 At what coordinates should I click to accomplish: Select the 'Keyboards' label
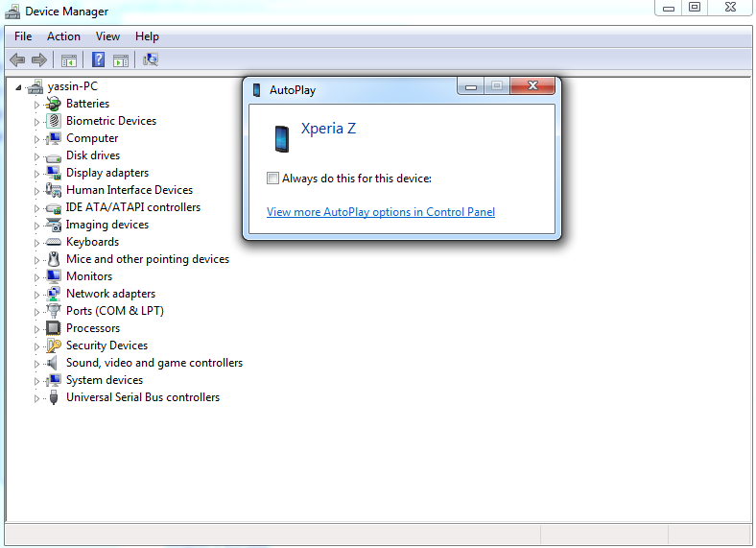(x=92, y=242)
